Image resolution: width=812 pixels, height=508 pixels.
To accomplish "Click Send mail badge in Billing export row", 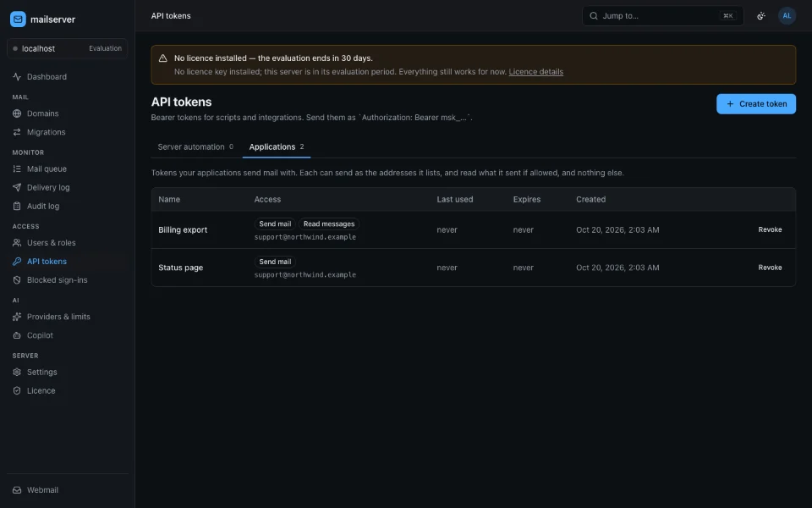I will click(x=274, y=224).
